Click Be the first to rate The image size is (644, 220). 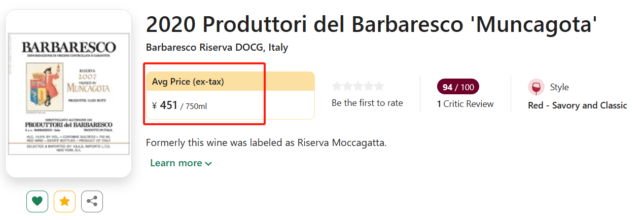(x=367, y=103)
